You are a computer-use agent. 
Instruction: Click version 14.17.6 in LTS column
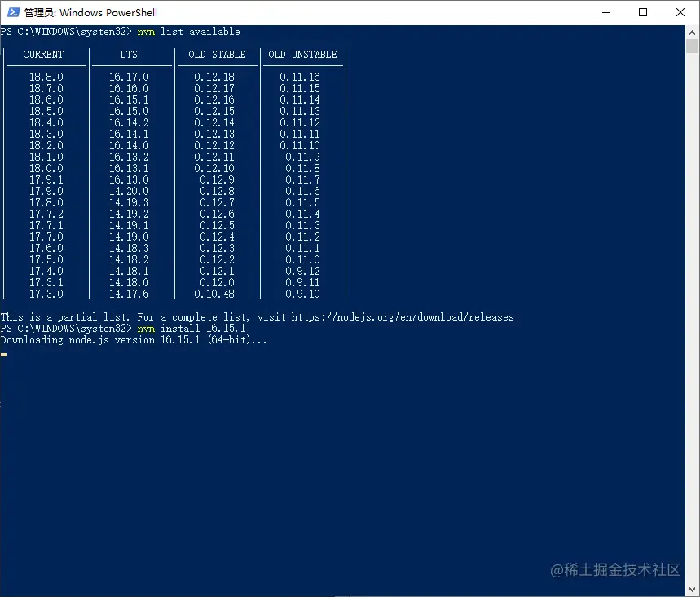pos(129,294)
